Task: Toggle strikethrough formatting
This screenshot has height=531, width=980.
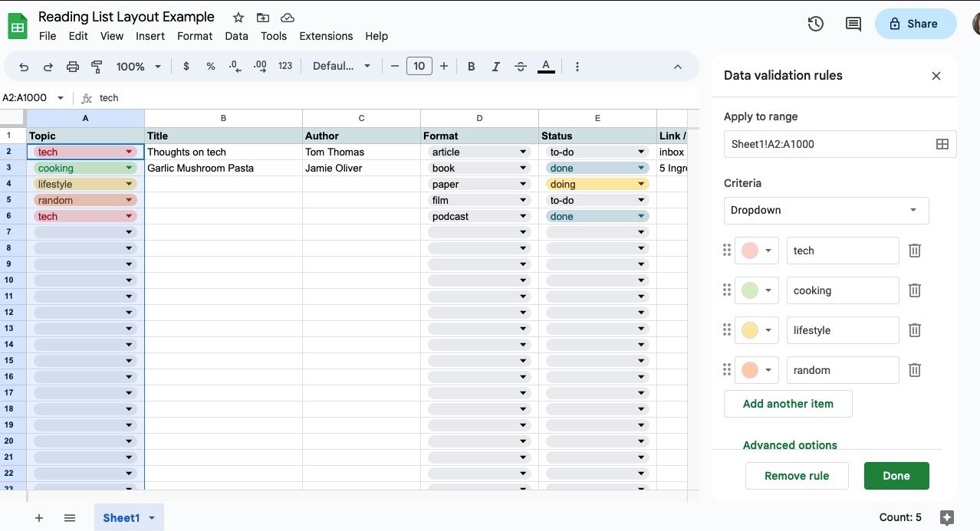Action: [521, 67]
